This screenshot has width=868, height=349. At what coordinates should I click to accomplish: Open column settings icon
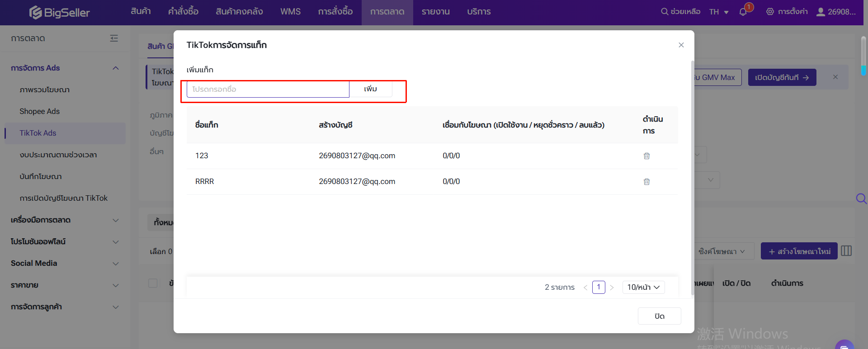pyautogui.click(x=846, y=251)
